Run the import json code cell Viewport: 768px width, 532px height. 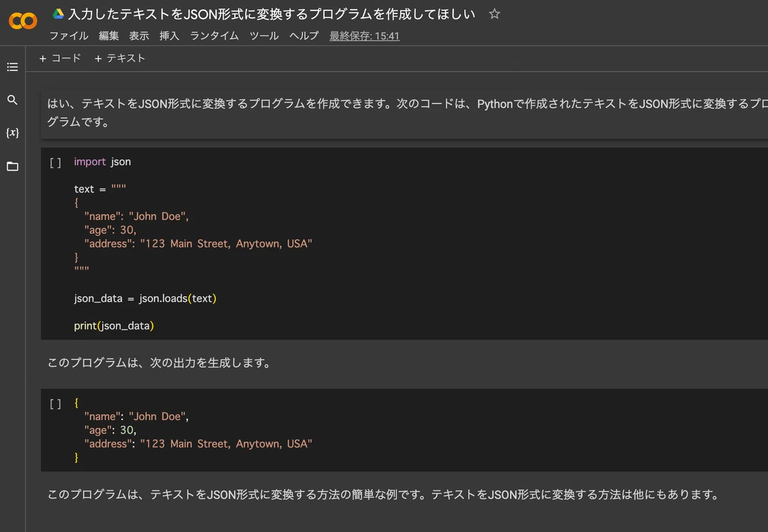(x=56, y=162)
